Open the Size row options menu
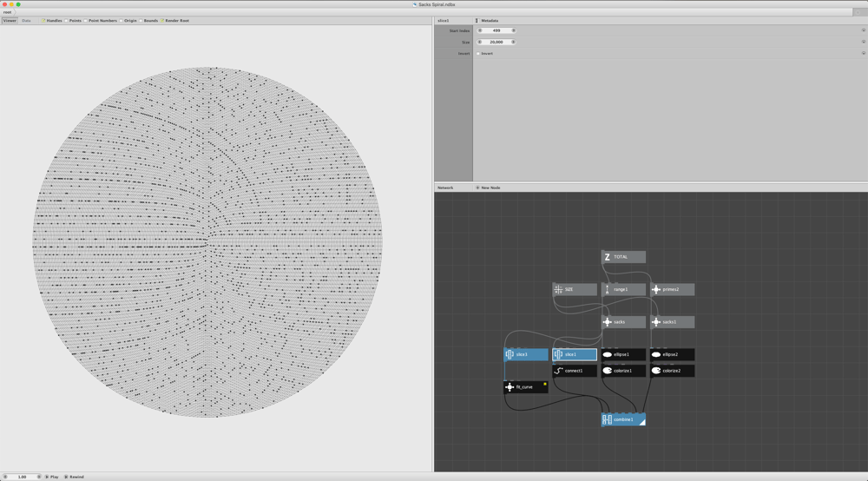Image resolution: width=868 pixels, height=481 pixels. coord(863,42)
